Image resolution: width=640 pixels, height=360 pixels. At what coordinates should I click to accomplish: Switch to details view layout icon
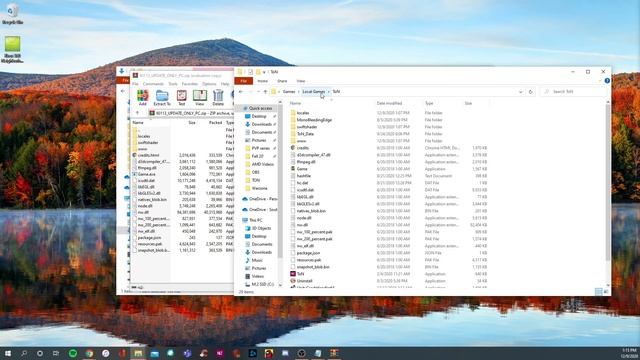coord(598,291)
